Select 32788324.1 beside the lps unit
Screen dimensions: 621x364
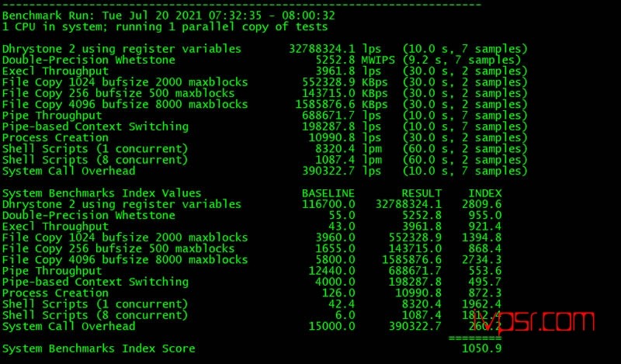coord(322,49)
